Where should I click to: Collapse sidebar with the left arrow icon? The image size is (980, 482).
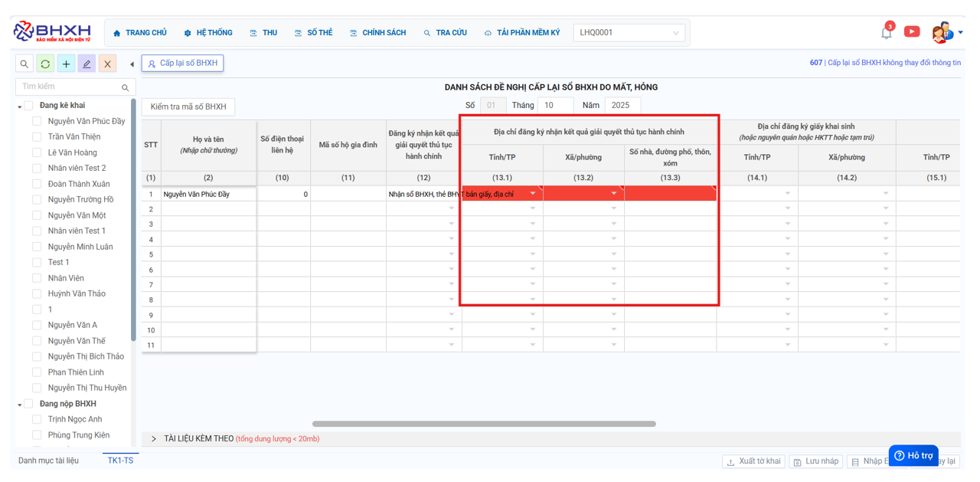coord(132,64)
